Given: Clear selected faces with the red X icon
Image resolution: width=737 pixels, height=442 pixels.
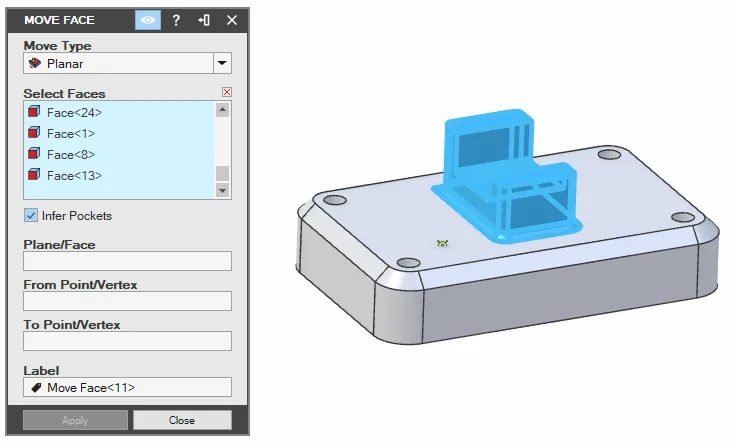Looking at the screenshot, I should point(227,92).
